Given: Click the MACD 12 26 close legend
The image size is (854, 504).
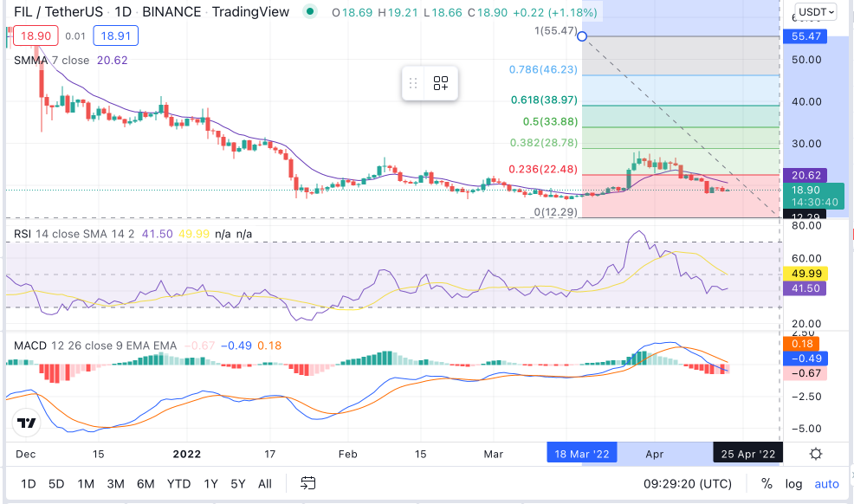Looking at the screenshot, I should click(x=95, y=346).
